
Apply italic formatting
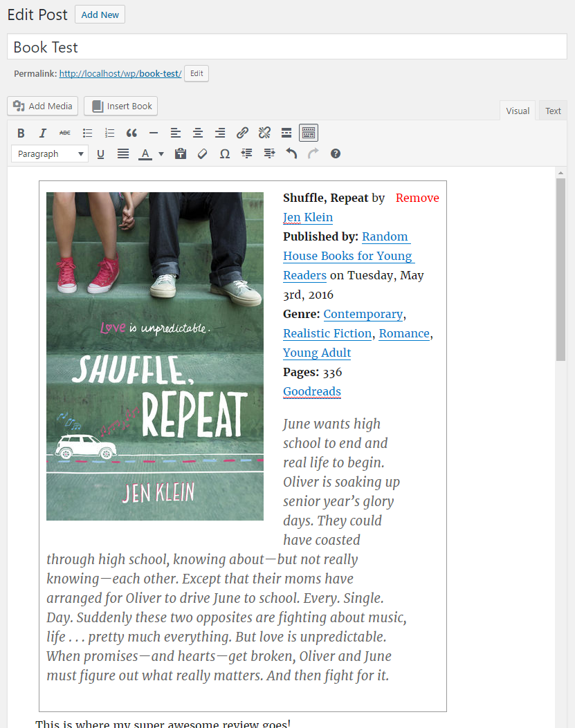point(42,133)
